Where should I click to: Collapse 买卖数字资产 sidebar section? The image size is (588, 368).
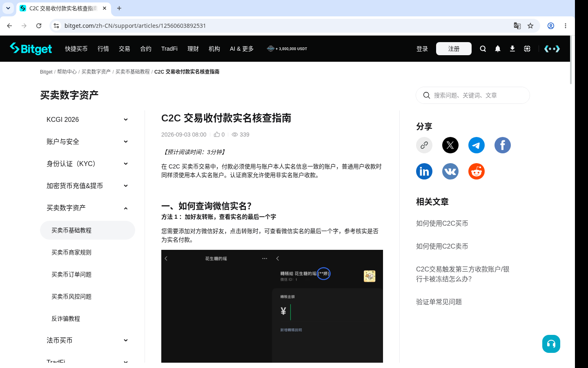(87, 208)
